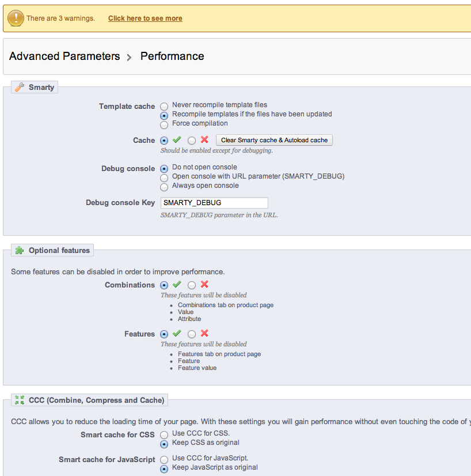The image size is (471, 476).
Task: Click the Debug console label
Action: click(128, 168)
